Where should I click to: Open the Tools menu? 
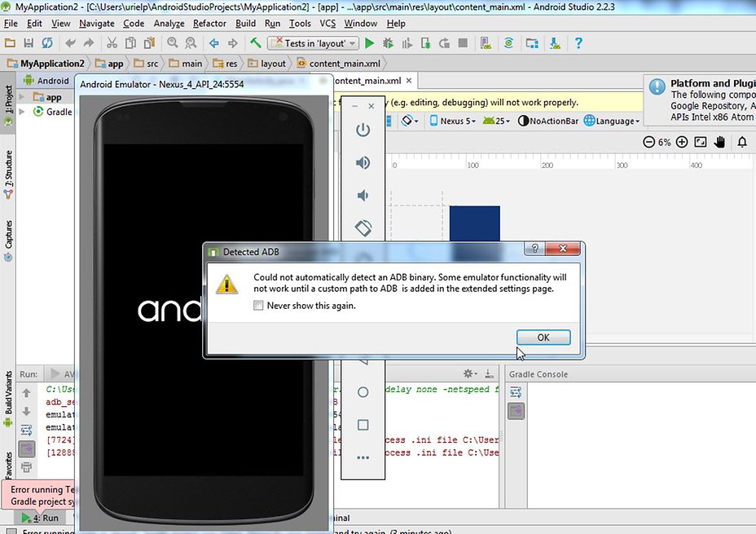300,23
